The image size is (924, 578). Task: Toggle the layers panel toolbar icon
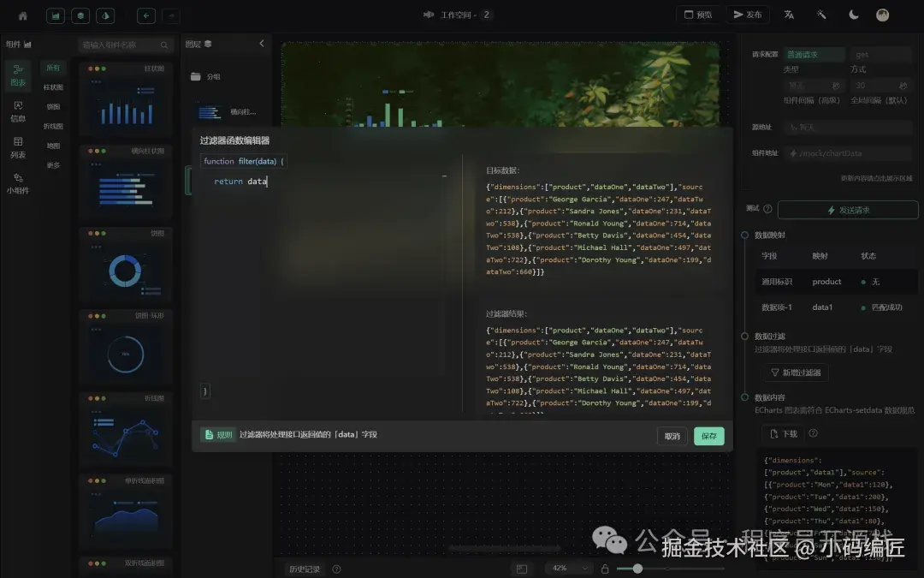[x=80, y=16]
